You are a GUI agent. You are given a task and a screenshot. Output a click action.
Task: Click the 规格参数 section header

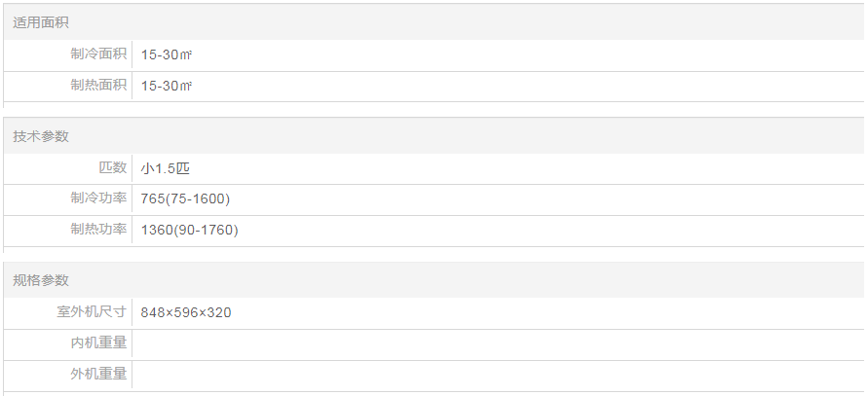coord(41,280)
